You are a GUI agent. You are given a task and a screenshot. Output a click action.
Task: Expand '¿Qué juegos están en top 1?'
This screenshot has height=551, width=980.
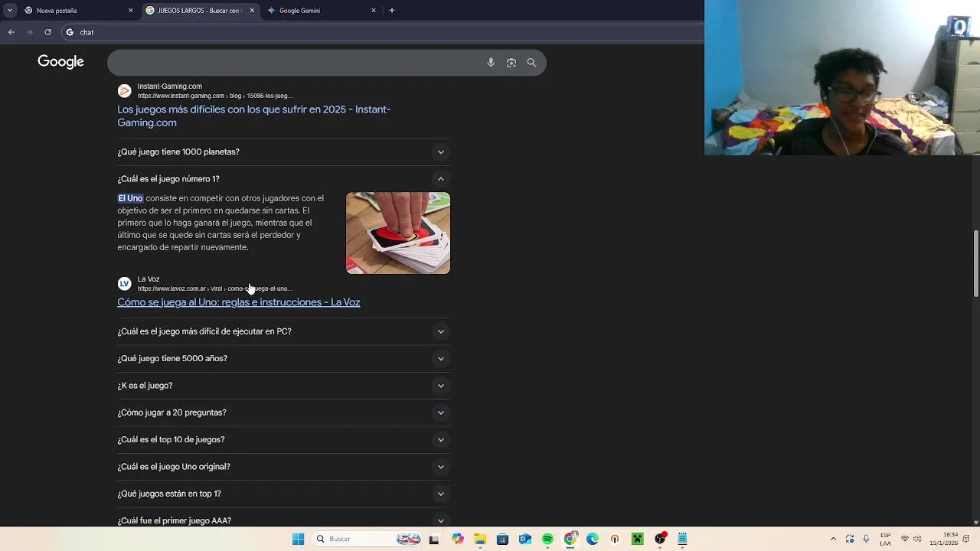[x=283, y=494]
